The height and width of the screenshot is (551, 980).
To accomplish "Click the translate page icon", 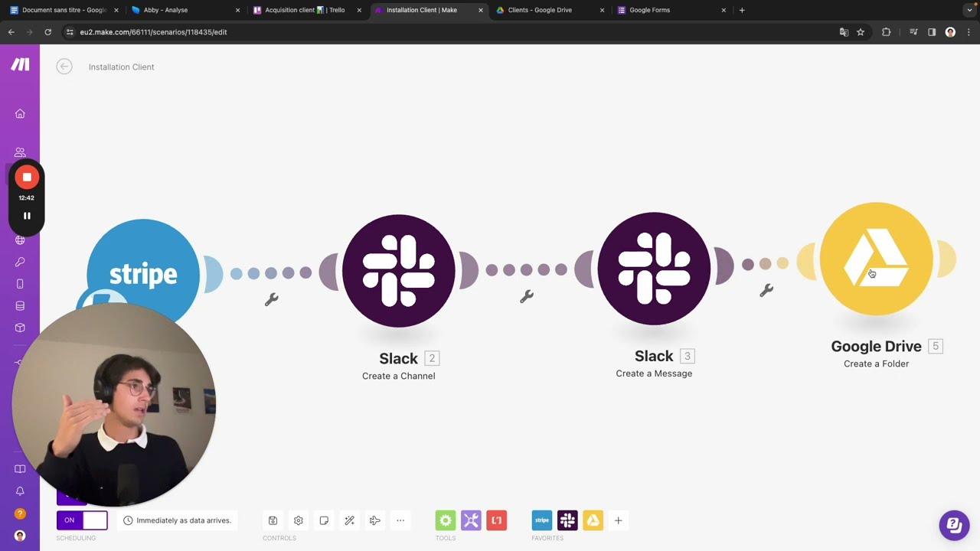I will [x=844, y=32].
